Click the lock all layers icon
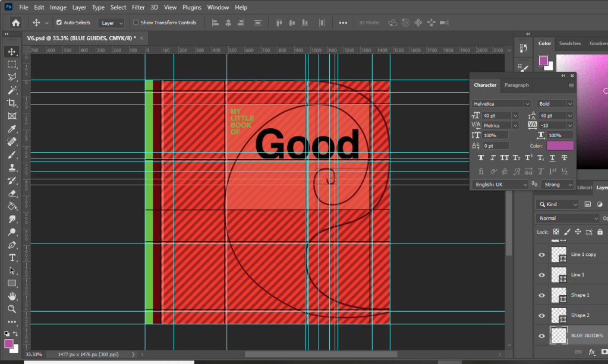 [600, 232]
